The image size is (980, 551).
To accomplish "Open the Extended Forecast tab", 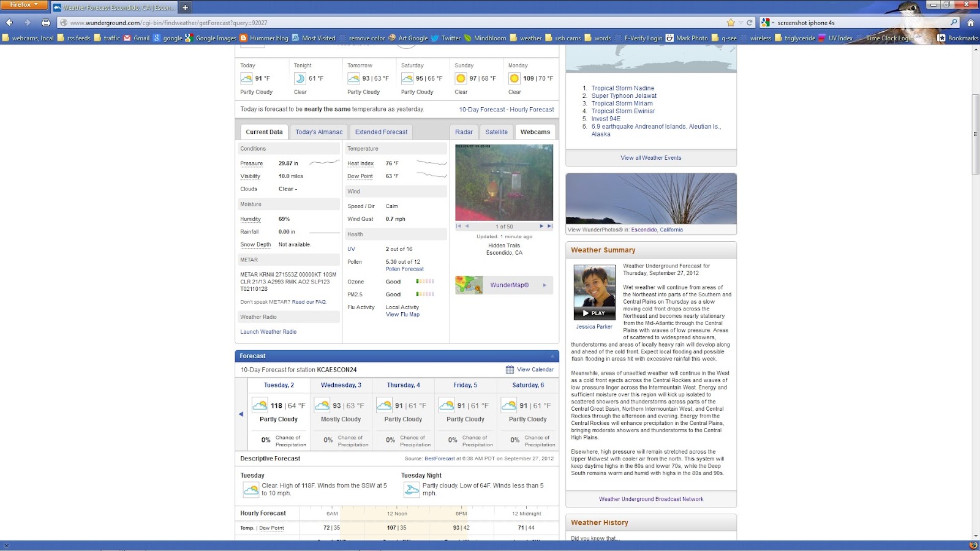I will pyautogui.click(x=381, y=132).
